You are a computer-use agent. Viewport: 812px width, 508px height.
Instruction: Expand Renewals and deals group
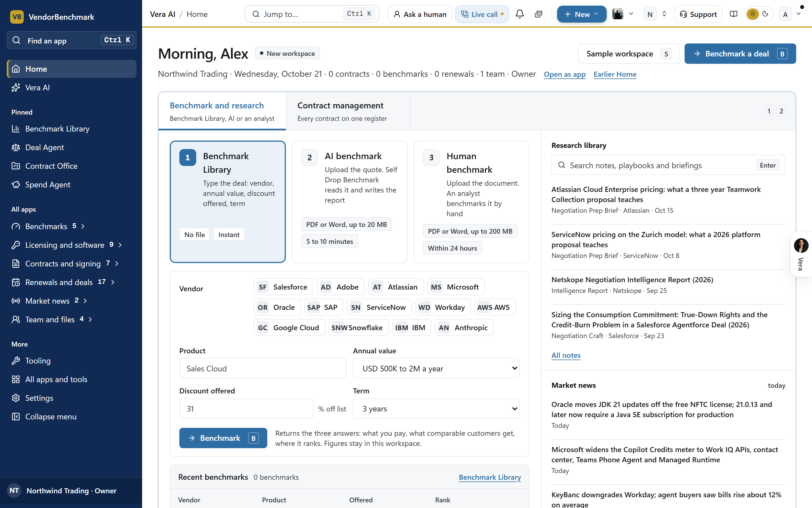(71, 282)
